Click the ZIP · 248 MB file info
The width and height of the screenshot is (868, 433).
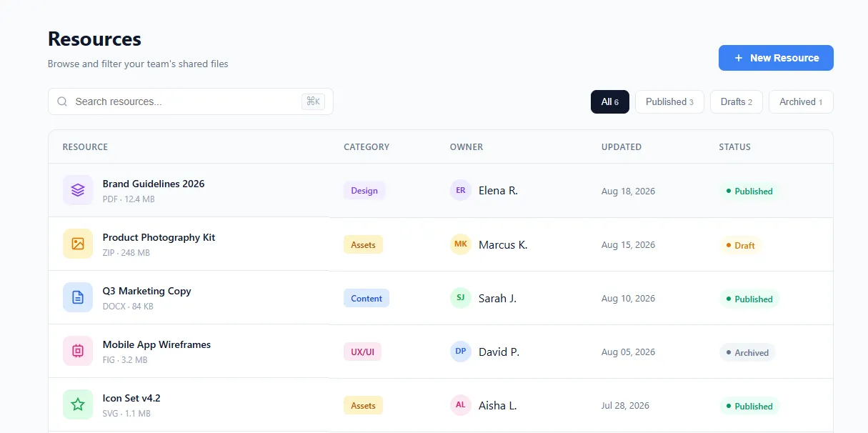(x=126, y=253)
